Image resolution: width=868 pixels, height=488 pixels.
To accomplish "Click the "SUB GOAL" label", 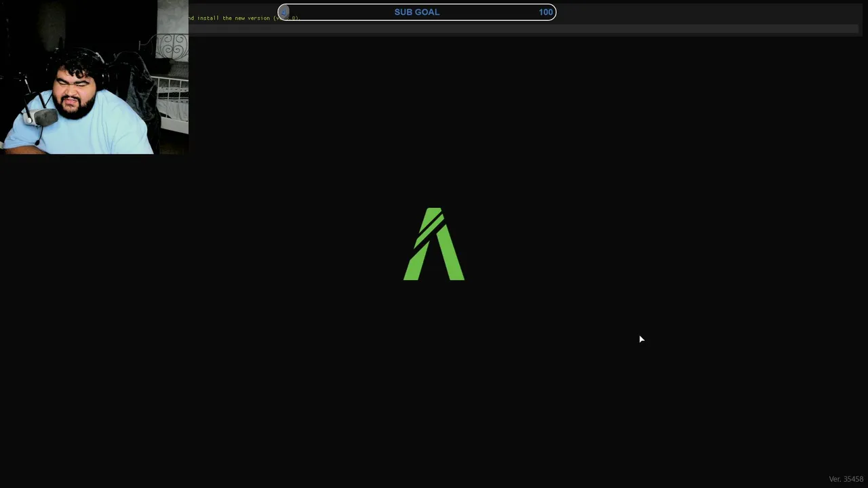I will (x=417, y=12).
